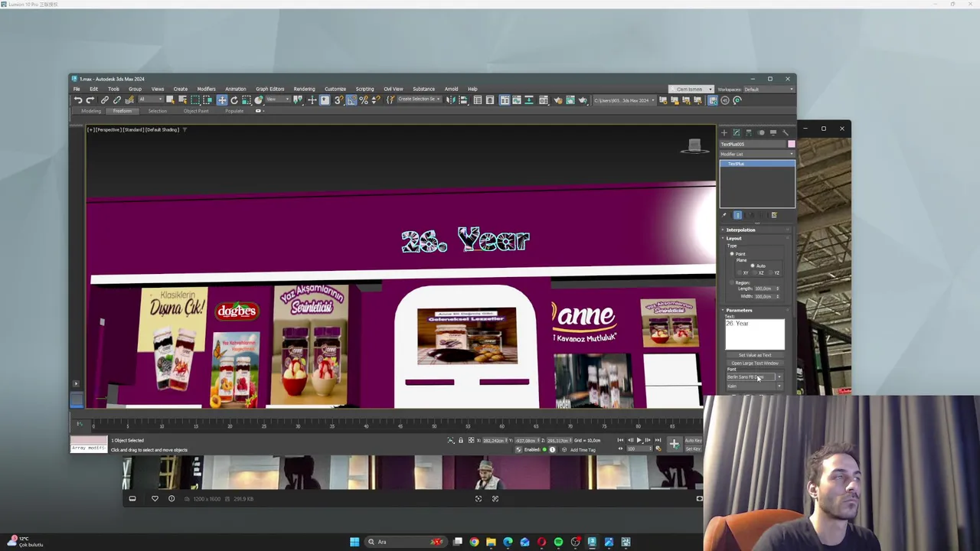The height and width of the screenshot is (551, 980).
Task: Open the Graph Editors menu
Action: [269, 89]
